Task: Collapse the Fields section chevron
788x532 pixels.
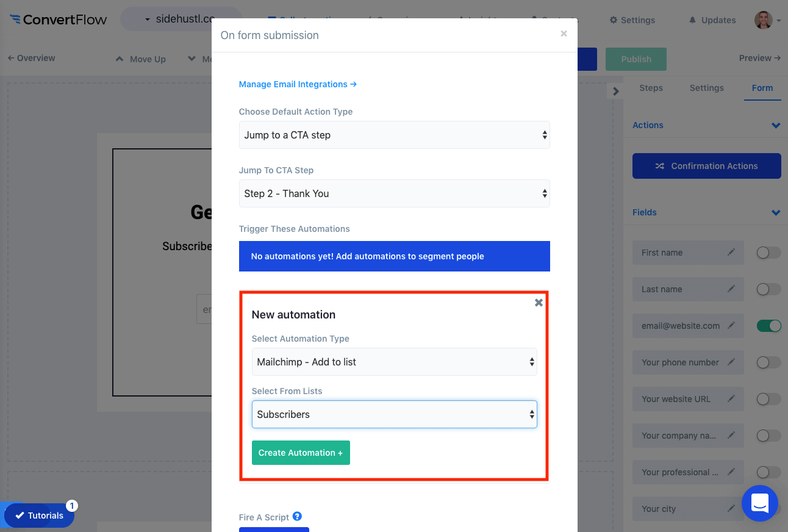Action: (x=776, y=213)
